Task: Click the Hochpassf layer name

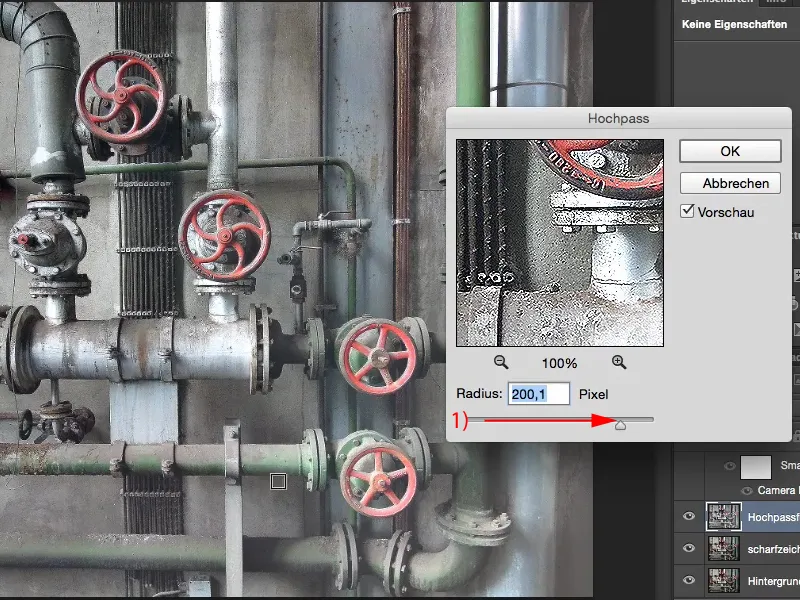Action: [773, 517]
